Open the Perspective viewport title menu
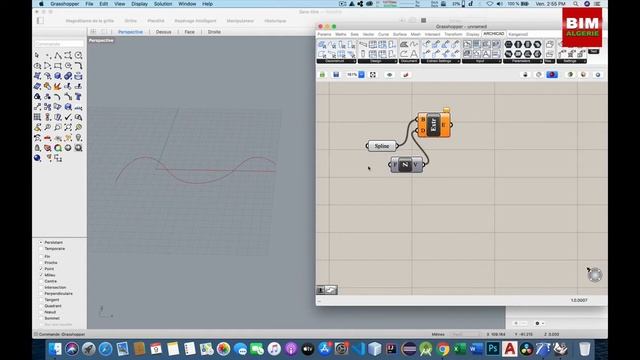The width and height of the screenshot is (640, 360). [101, 40]
